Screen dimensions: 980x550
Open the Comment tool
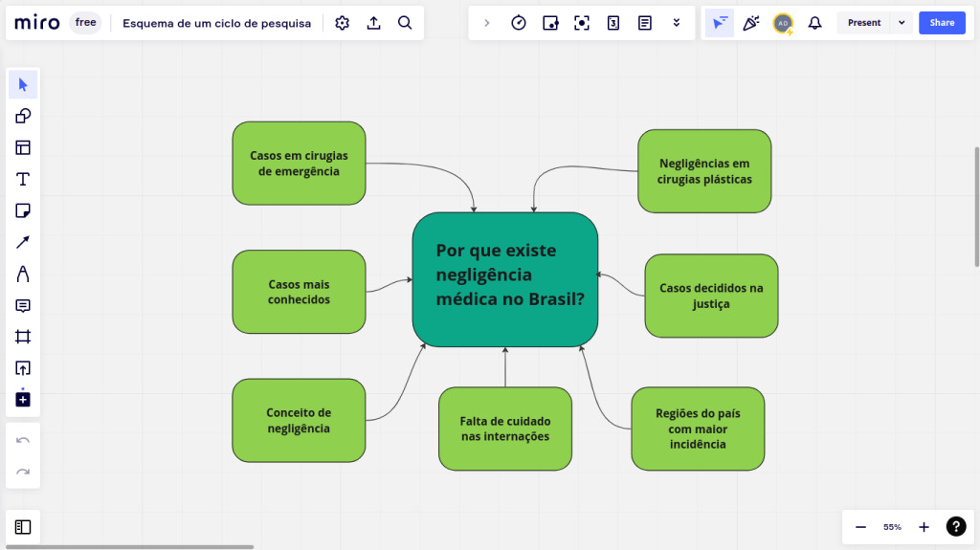pyautogui.click(x=23, y=305)
